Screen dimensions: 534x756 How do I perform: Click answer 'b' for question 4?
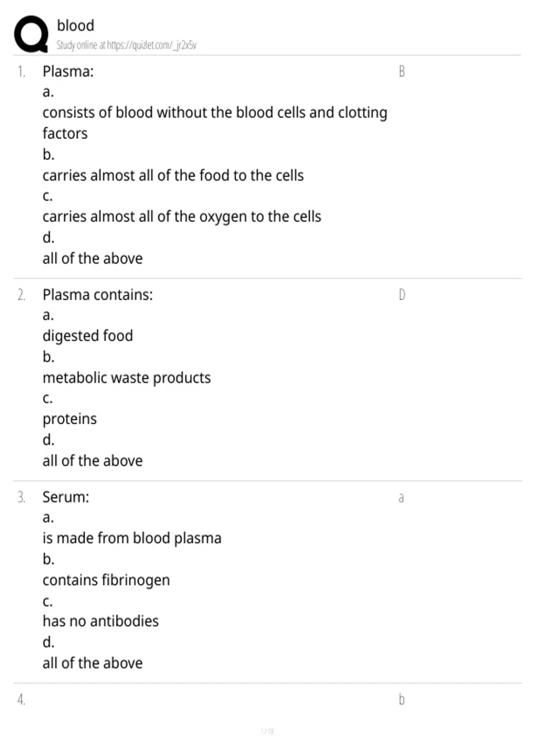click(x=401, y=700)
